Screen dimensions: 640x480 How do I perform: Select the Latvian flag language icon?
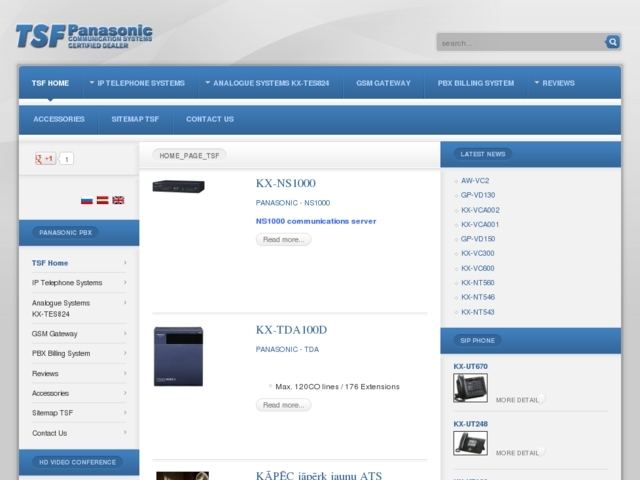click(x=102, y=200)
